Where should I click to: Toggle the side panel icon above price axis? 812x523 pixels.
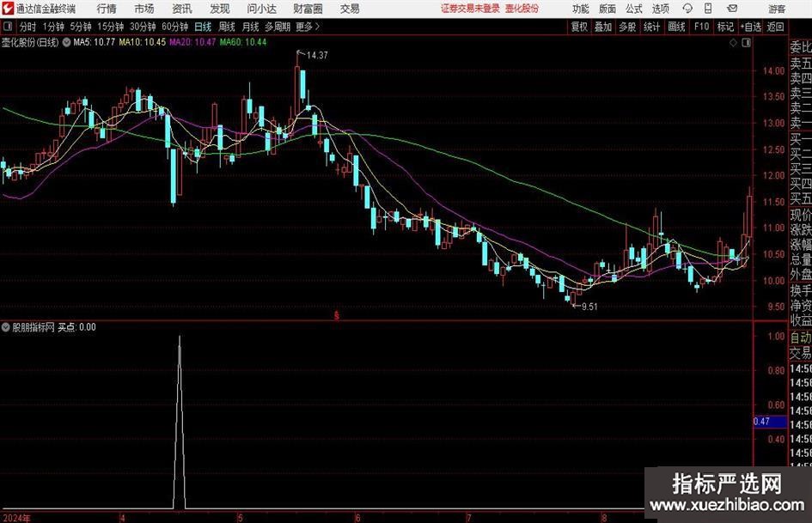point(746,42)
